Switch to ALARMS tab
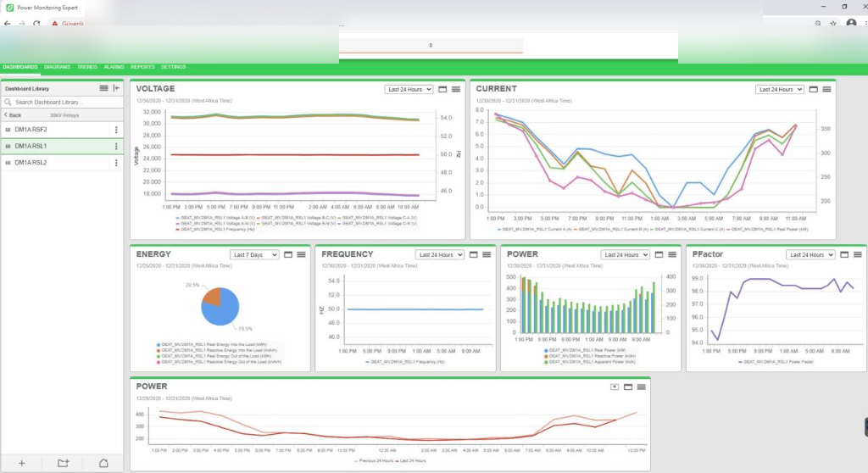868x473 pixels. [x=114, y=67]
